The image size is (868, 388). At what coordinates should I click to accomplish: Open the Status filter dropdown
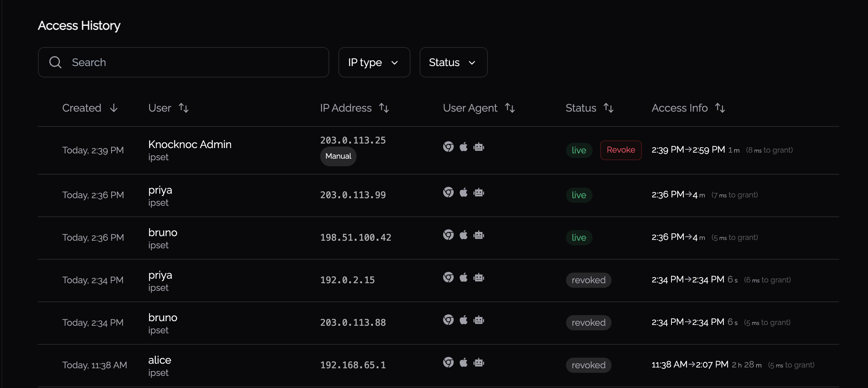click(453, 62)
